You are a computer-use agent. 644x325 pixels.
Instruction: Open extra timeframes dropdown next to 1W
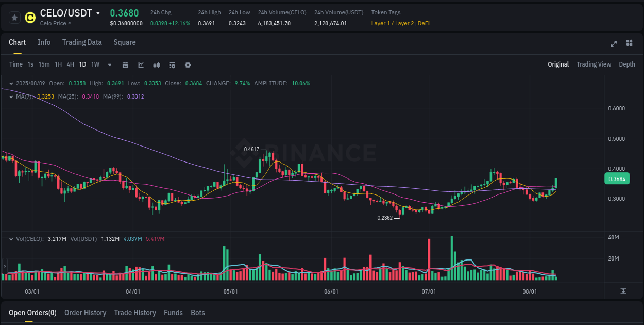[x=109, y=64]
